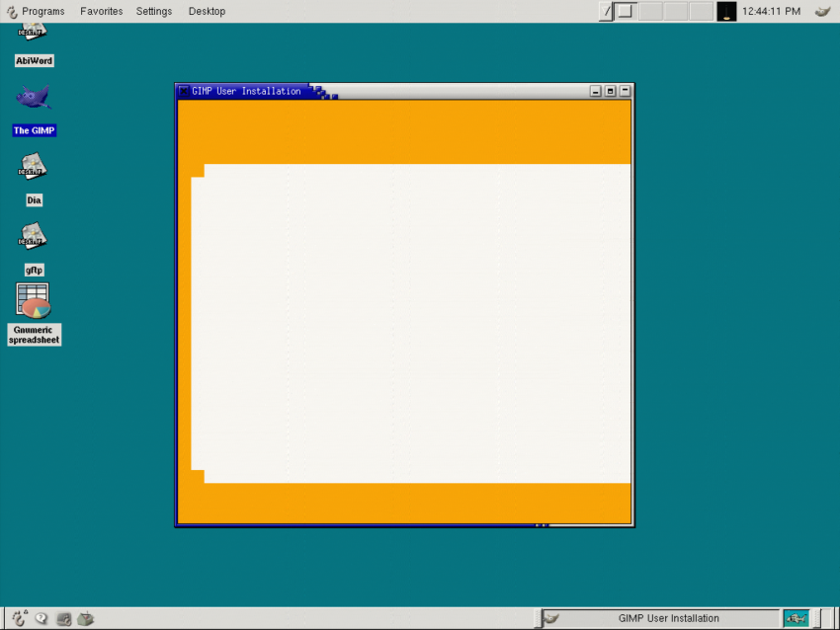Switch to the third workspace in the pager
Image resolution: width=840 pixels, height=630 pixels.
676,11
